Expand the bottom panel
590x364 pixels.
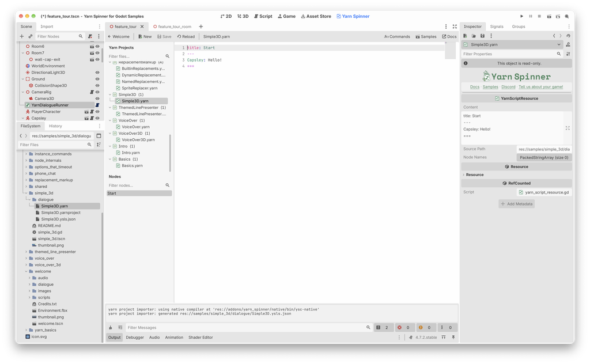click(x=444, y=338)
